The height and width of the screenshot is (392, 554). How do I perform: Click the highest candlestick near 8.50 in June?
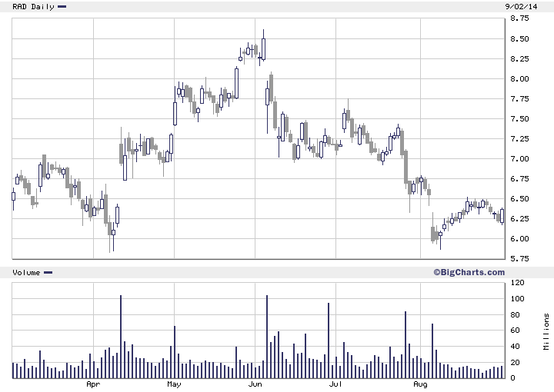pyautogui.click(x=263, y=49)
